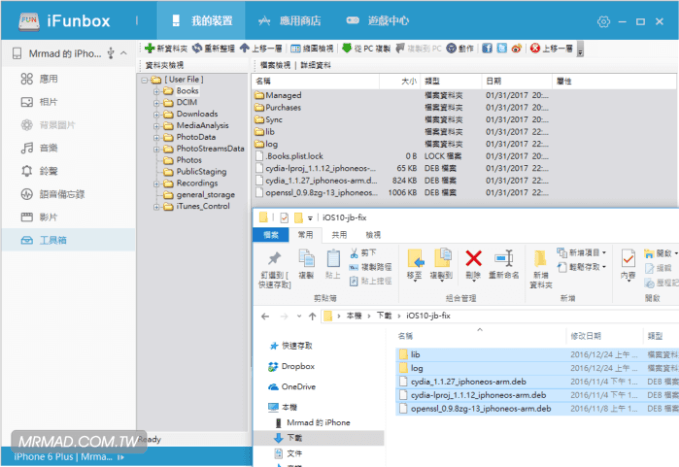Screen dimensions: 679x467
Task: Sort iFunbox files by 日期 column
Action: 516,81
